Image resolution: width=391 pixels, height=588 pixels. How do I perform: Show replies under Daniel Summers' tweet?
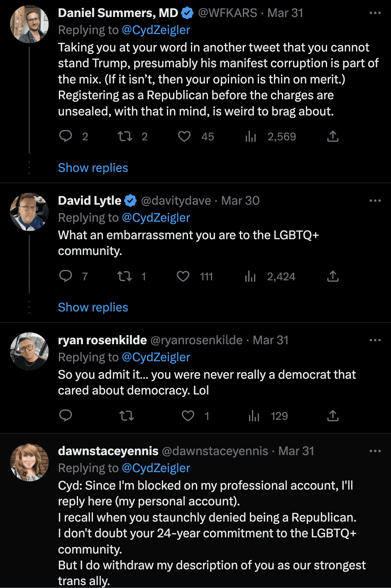pos(93,168)
